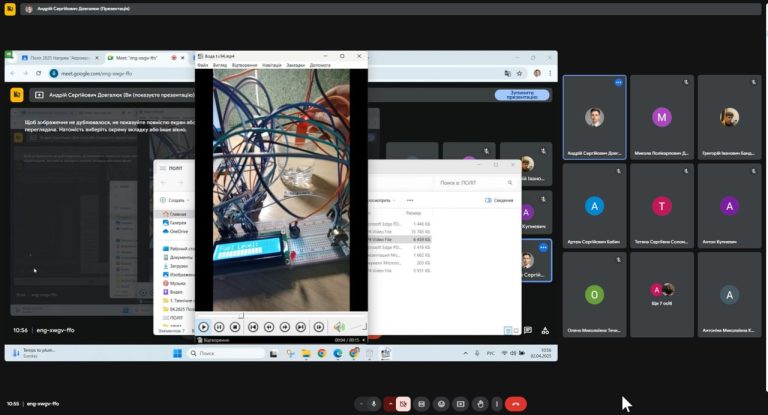Switch to the 'Політ 2025' Chrome tab
This screenshot has height=415, width=768.
[x=59, y=58]
